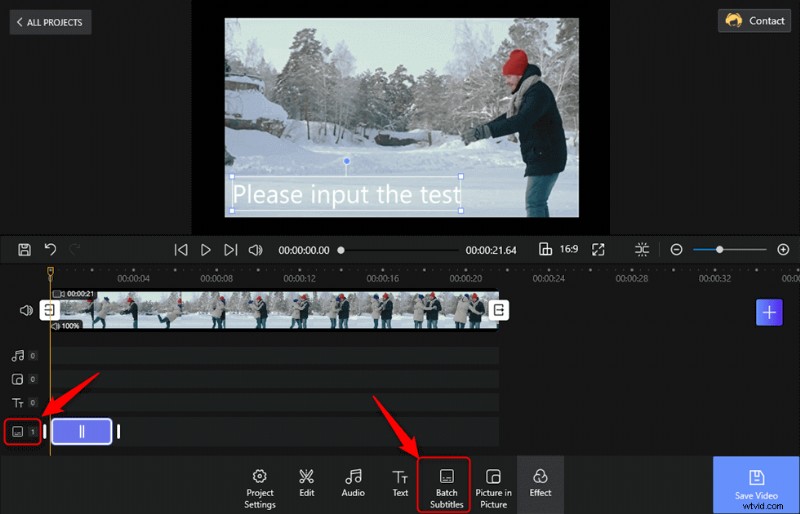Click the text rotation handle
Viewport: 800px width, 514px height.
point(347,161)
